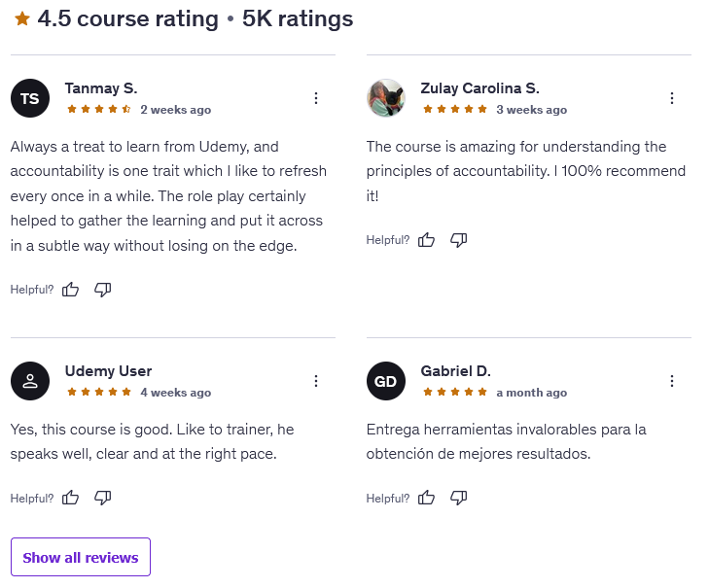Thumbs down Zulay Carolina S. review

tap(459, 240)
